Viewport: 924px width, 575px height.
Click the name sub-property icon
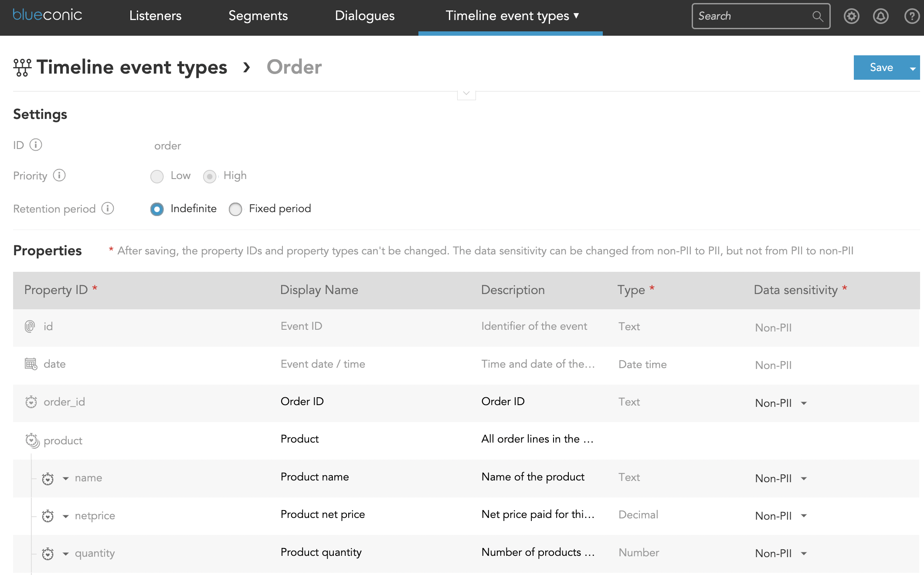(x=48, y=477)
